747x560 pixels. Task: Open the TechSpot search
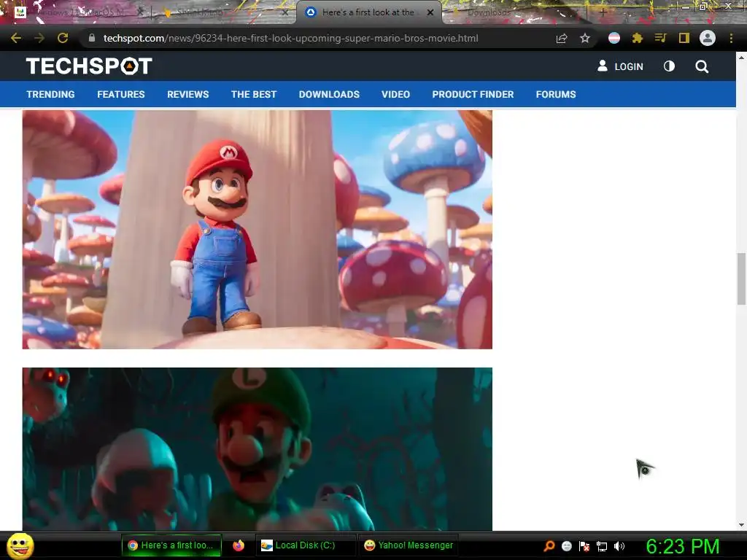coord(702,66)
